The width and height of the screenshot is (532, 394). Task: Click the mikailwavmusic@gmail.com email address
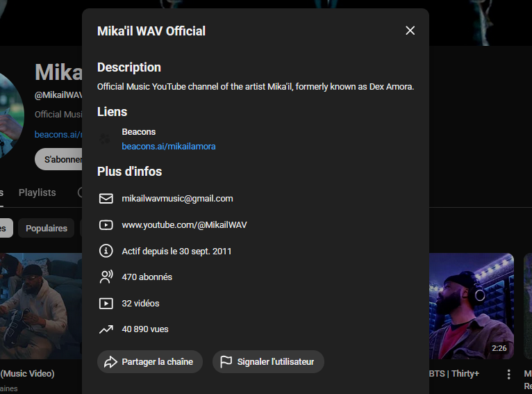pos(177,199)
